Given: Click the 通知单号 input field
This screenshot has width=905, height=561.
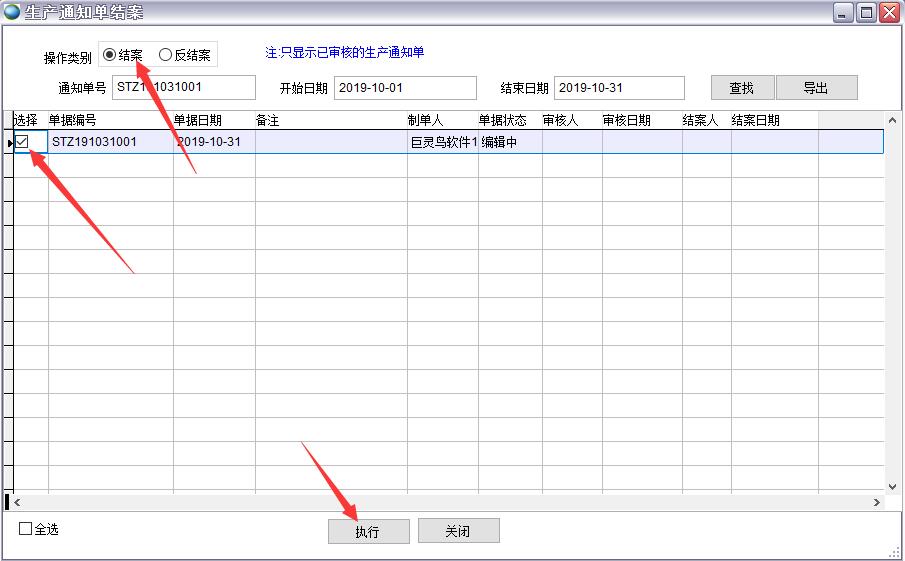Looking at the screenshot, I should click(184, 88).
